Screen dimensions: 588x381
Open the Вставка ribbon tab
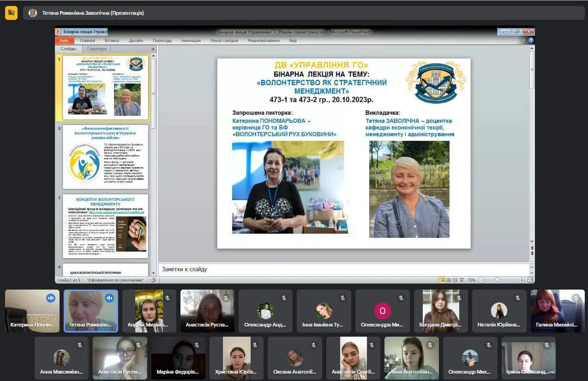pyautogui.click(x=112, y=41)
